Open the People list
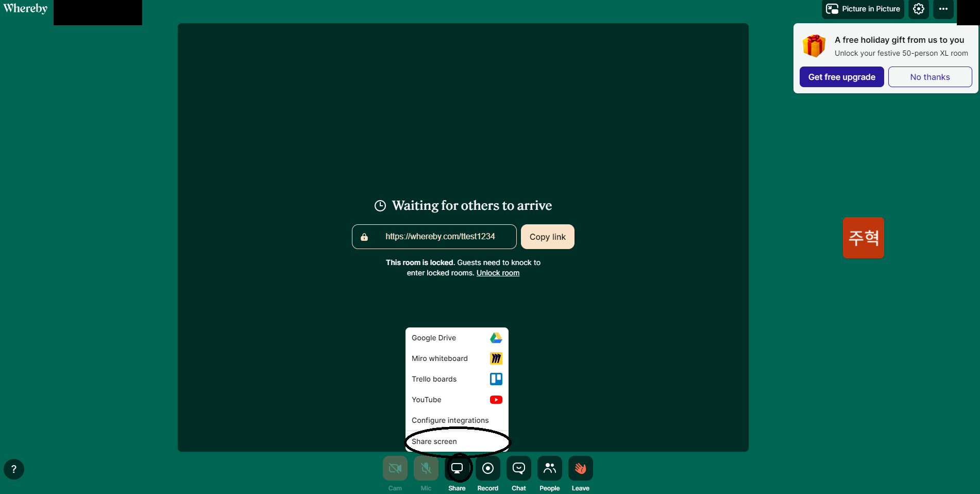The width and height of the screenshot is (980, 494). point(550,468)
